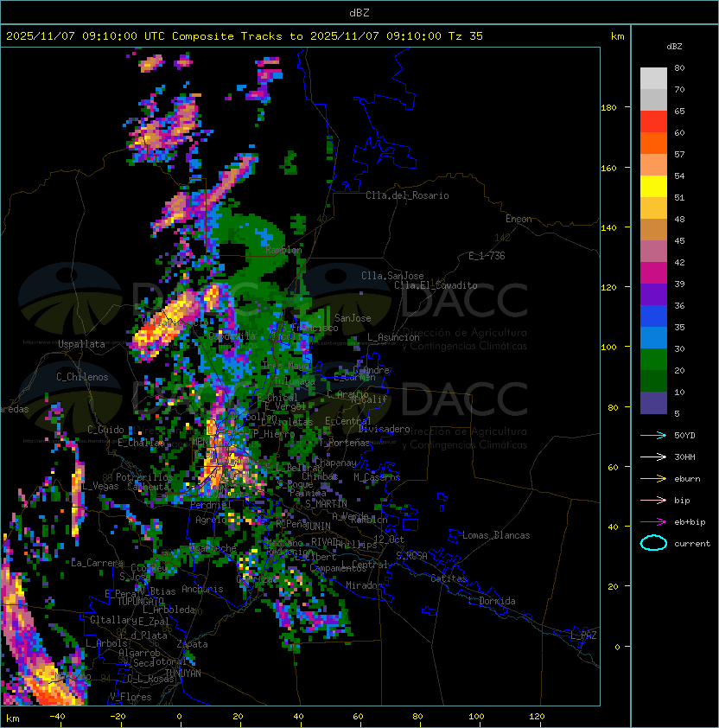Select the 'TUNUYAN' place label
Viewport: 719px width, 728px height.
(183, 674)
